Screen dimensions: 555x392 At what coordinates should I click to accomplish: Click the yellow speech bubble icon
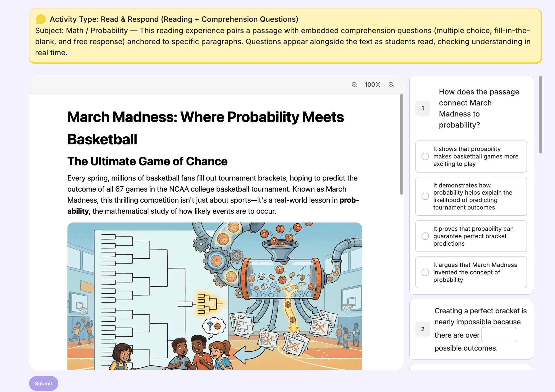point(41,19)
